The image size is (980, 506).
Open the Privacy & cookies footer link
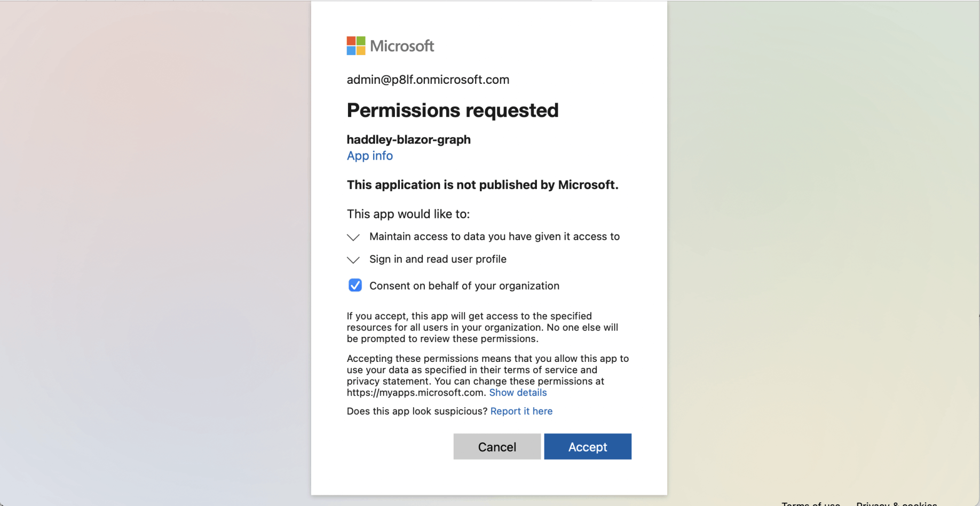tap(897, 503)
